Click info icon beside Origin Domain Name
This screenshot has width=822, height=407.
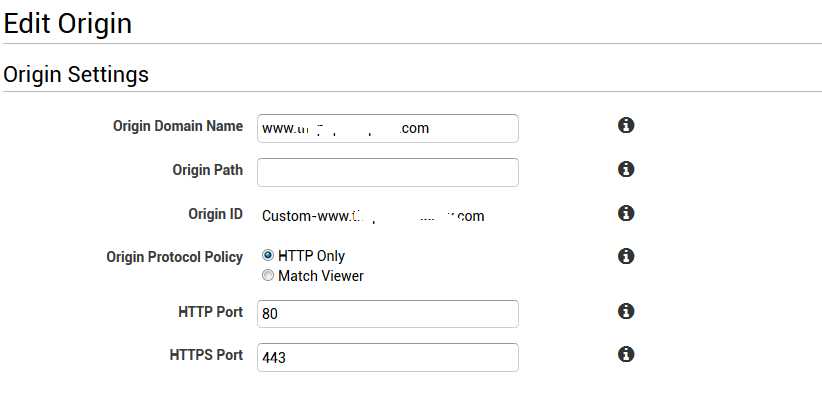626,125
